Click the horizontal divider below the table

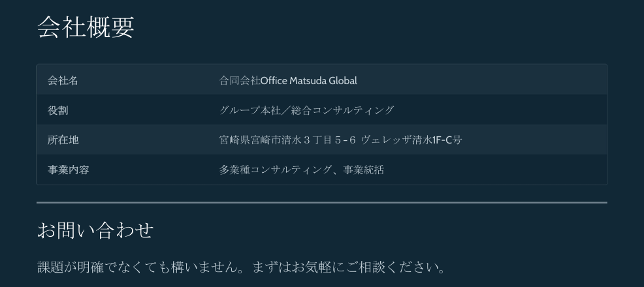pyautogui.click(x=321, y=203)
